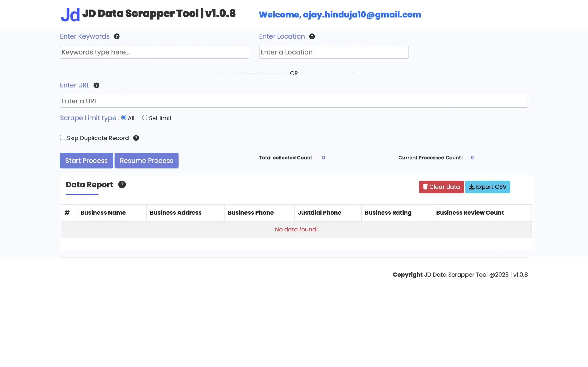Click the Resume Process button

[x=147, y=161]
